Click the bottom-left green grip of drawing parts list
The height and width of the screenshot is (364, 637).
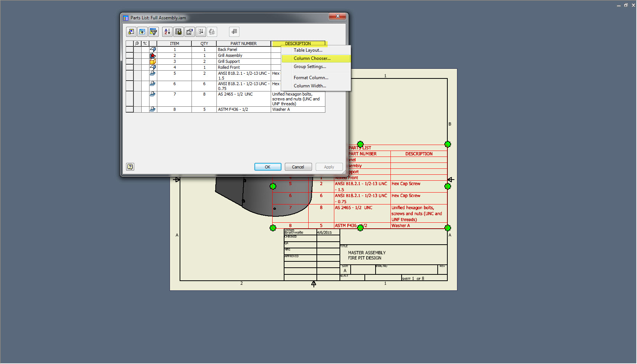[273, 228]
